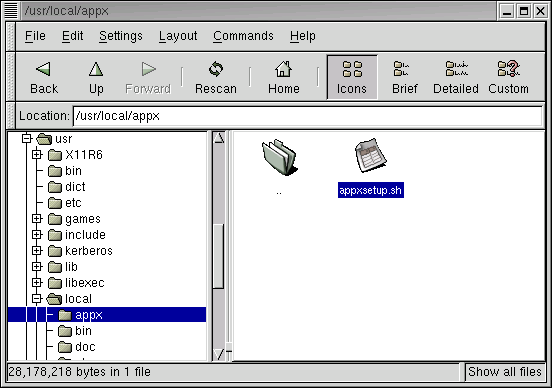
Task: Select the etc folder icon
Action: click(x=55, y=203)
